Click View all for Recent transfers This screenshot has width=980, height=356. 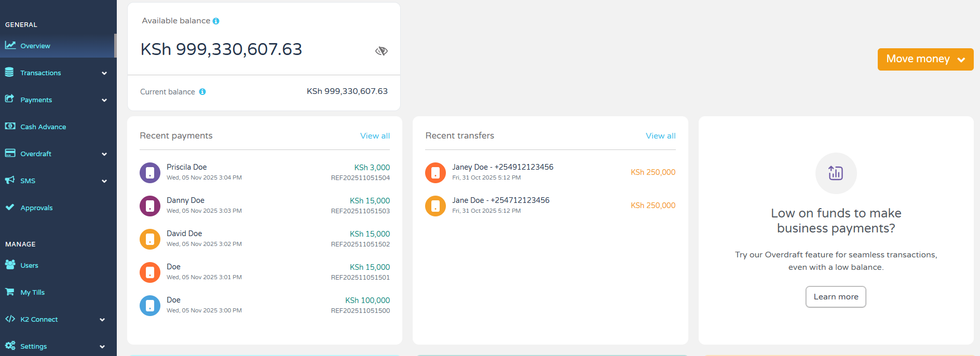[660, 136]
